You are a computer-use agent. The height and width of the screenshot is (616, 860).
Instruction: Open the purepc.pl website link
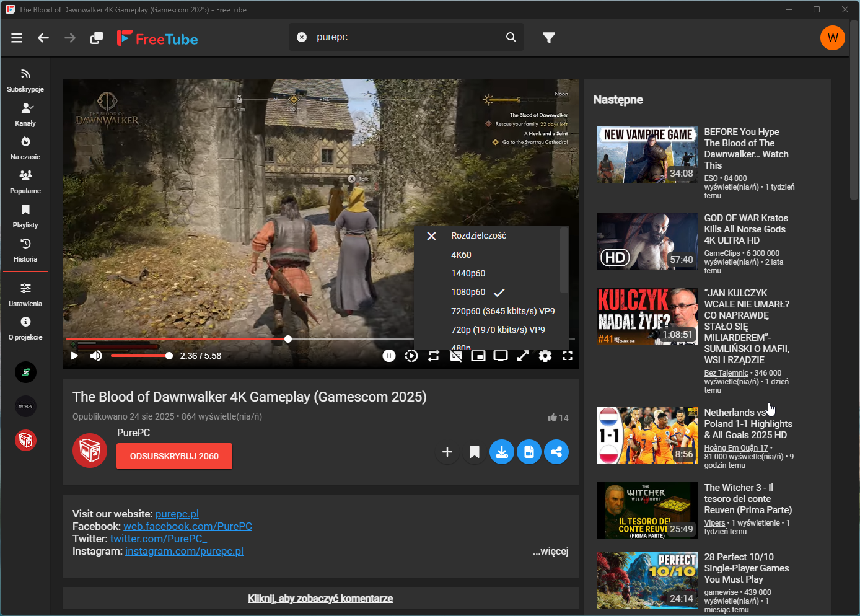click(x=177, y=514)
